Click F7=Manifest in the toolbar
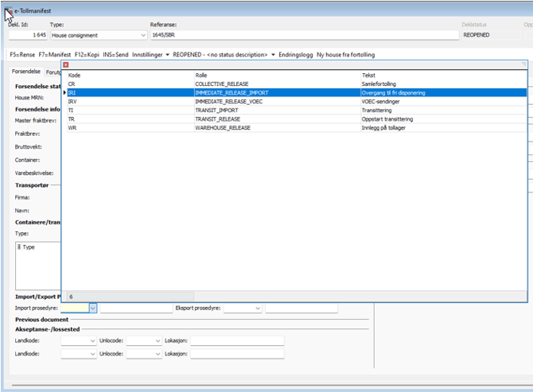 pos(54,55)
